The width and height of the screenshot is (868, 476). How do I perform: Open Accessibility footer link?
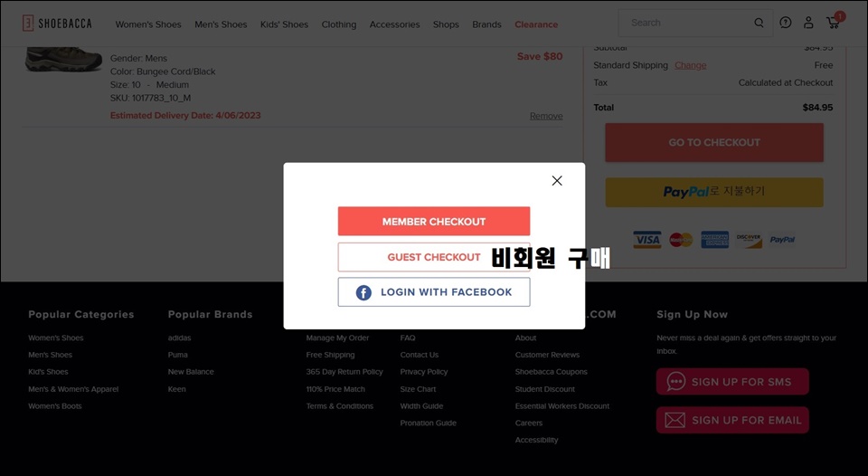coord(537,440)
